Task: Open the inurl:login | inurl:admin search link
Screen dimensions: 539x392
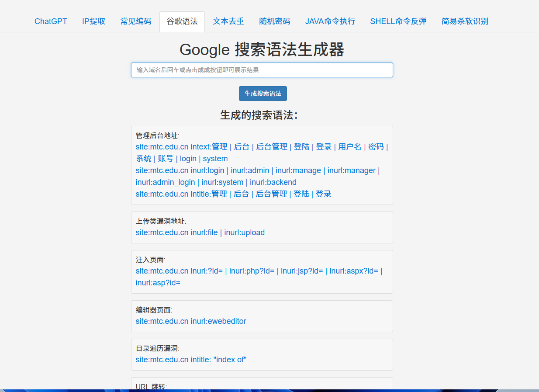Action: tap(258, 176)
